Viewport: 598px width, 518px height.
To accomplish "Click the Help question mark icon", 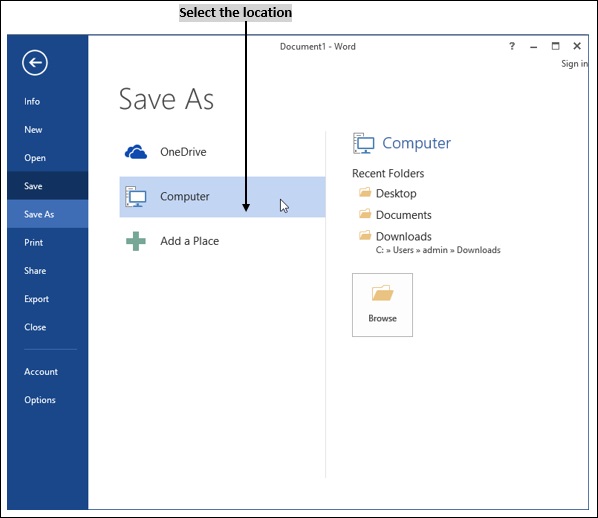I will (512, 46).
